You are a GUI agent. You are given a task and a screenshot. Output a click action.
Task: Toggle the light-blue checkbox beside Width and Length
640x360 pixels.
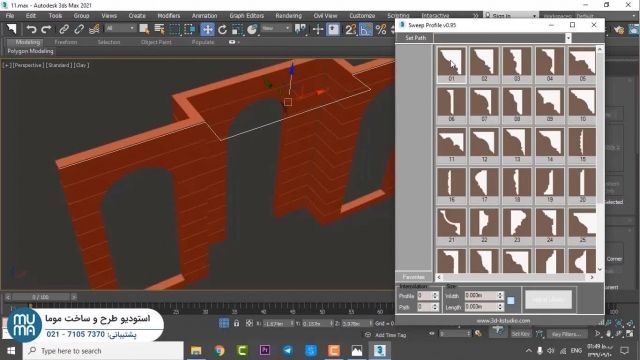tap(511, 300)
